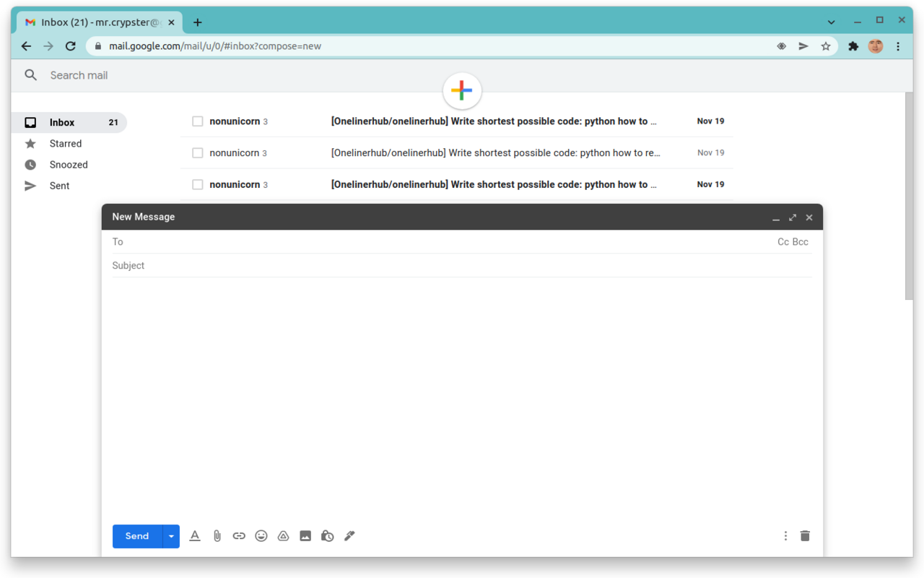Add Cc recipients
The image size is (924, 578).
(x=783, y=242)
